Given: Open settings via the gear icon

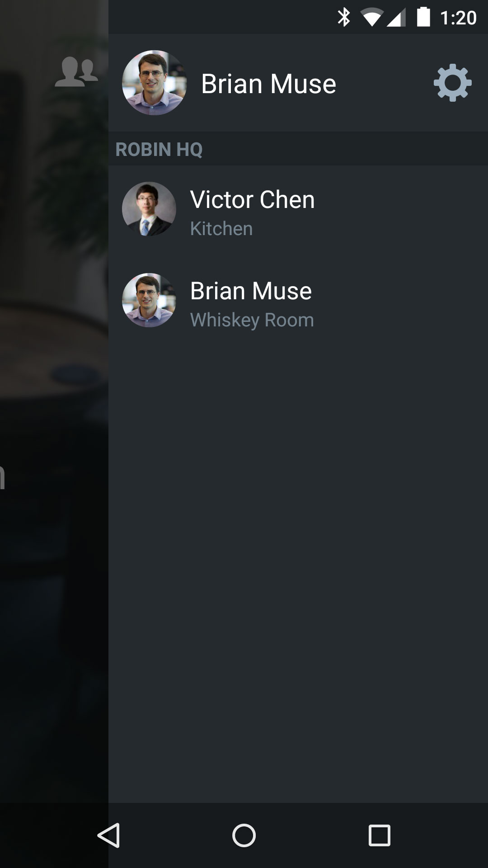Looking at the screenshot, I should (452, 83).
